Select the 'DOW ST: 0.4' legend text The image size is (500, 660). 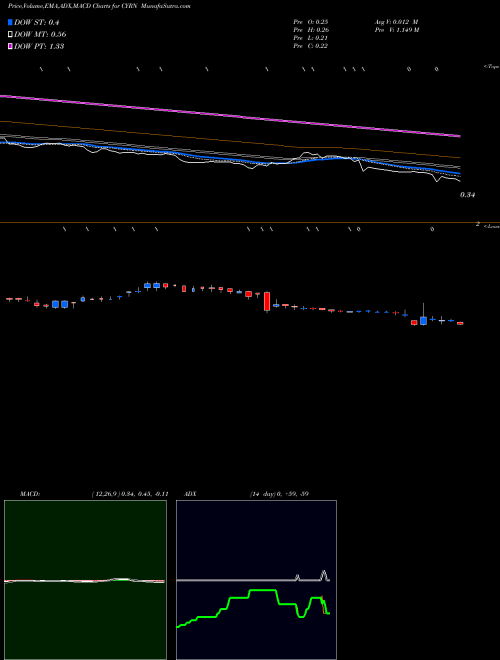[x=36, y=22]
